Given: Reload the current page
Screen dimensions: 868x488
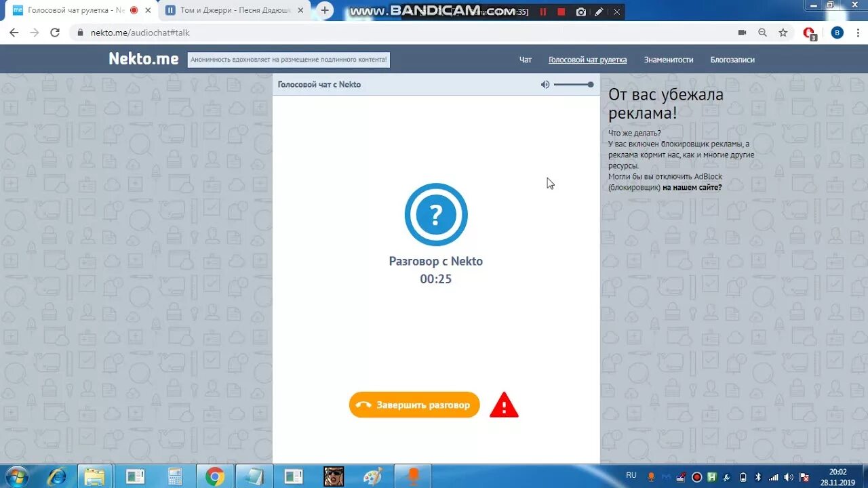Looking at the screenshot, I should (55, 33).
